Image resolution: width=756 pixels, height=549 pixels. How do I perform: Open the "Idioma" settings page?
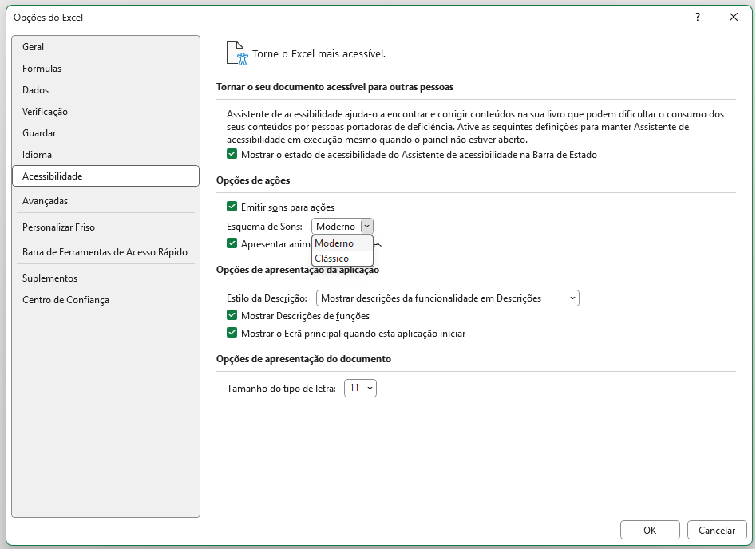[x=36, y=155]
